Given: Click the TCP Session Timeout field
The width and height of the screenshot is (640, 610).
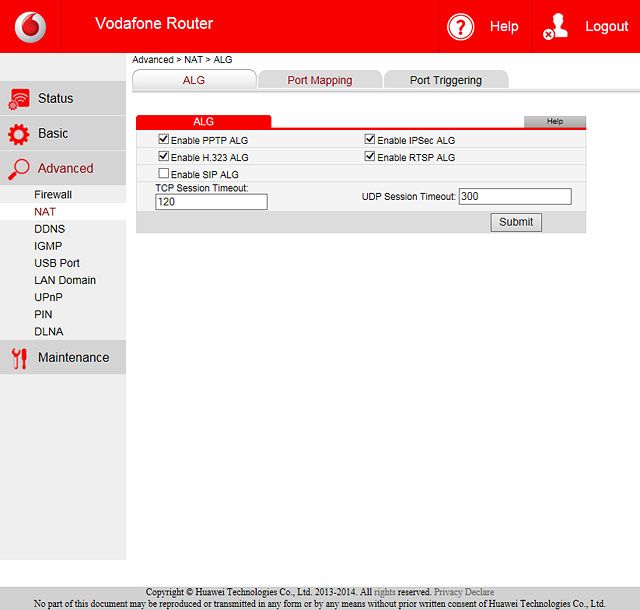Looking at the screenshot, I should pos(211,202).
